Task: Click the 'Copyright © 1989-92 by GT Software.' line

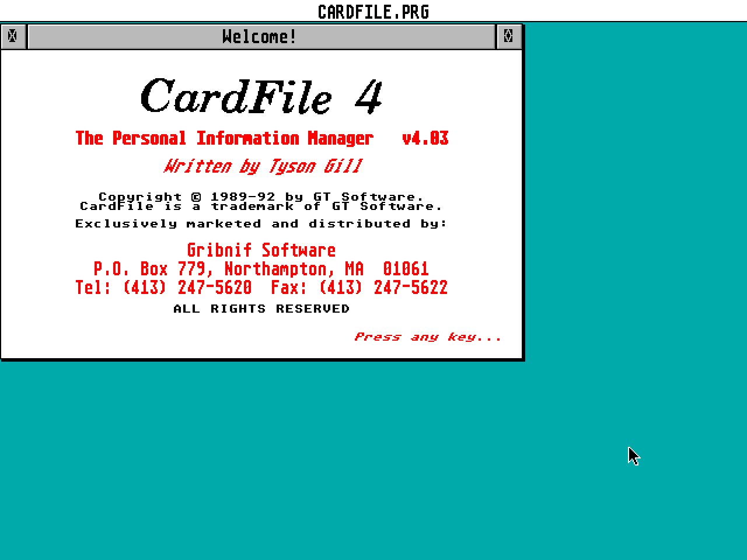Action: tap(261, 197)
